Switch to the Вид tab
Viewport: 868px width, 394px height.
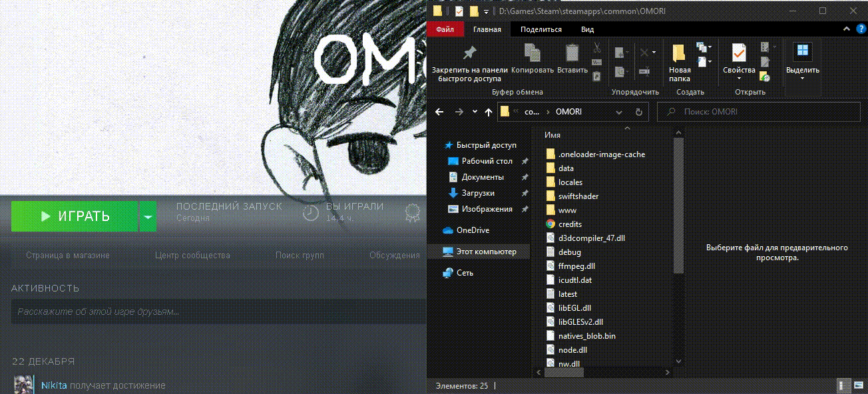pos(587,29)
